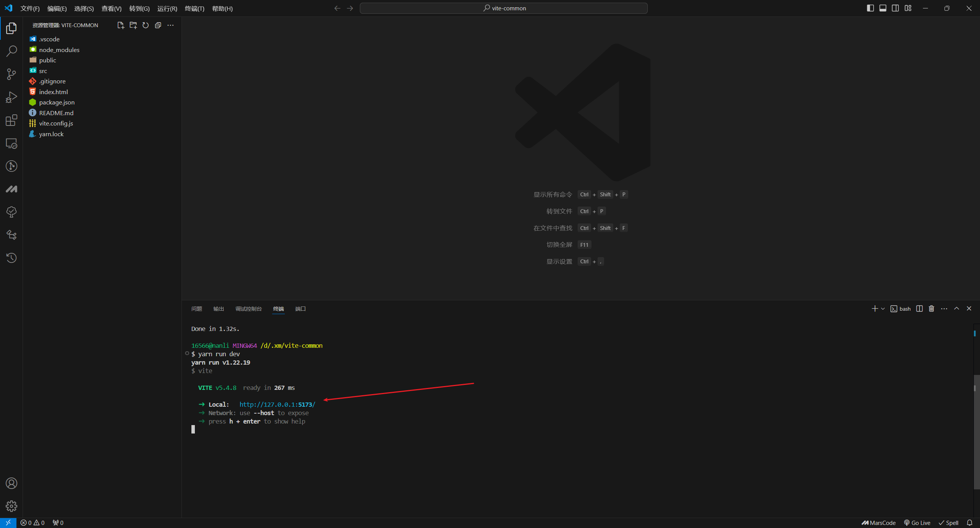Screen dimensions: 980x528
Task: Expand the node_modules folder
Action: coord(59,50)
